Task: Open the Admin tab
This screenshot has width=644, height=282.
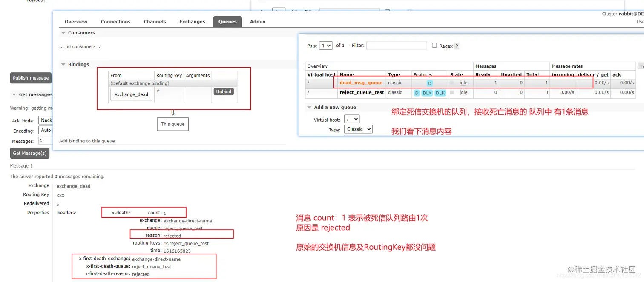Action: tap(258, 22)
